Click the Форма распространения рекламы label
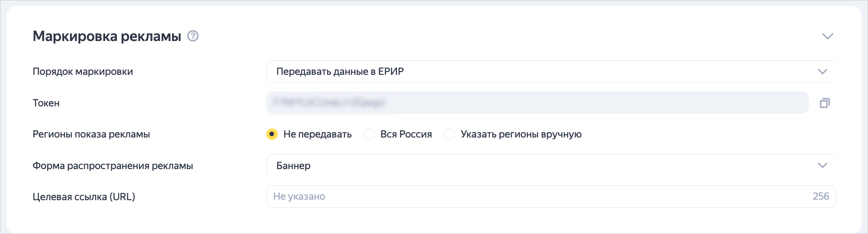Image resolution: width=868 pixels, height=234 pixels. coord(113,166)
